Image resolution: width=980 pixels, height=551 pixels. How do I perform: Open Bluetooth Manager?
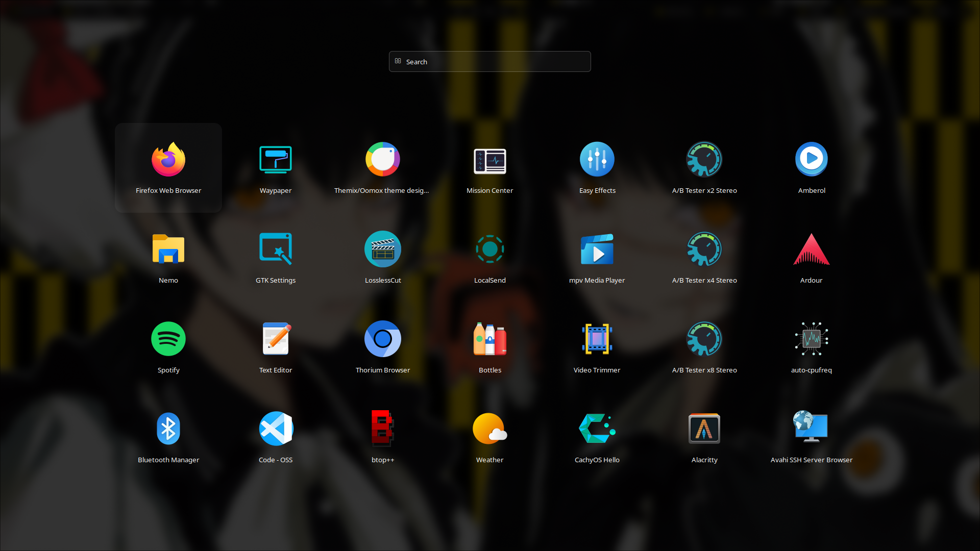tap(168, 429)
